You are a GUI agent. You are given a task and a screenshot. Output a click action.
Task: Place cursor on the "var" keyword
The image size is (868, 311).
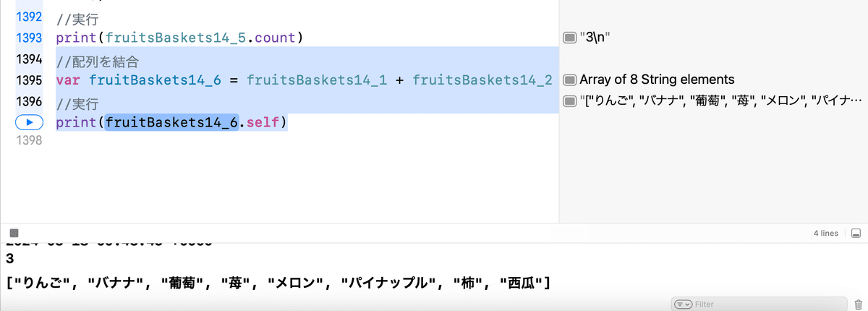(69, 80)
